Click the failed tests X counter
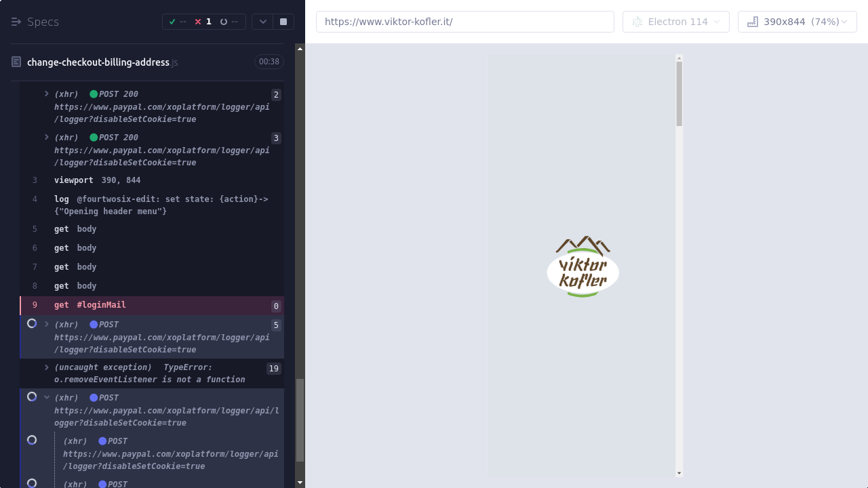The width and height of the screenshot is (868, 488). [203, 22]
